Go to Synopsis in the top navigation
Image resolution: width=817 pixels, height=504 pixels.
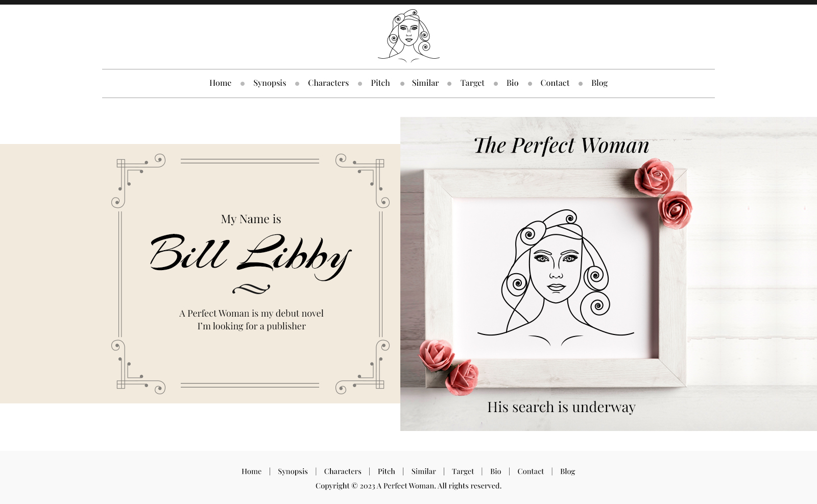pos(270,83)
